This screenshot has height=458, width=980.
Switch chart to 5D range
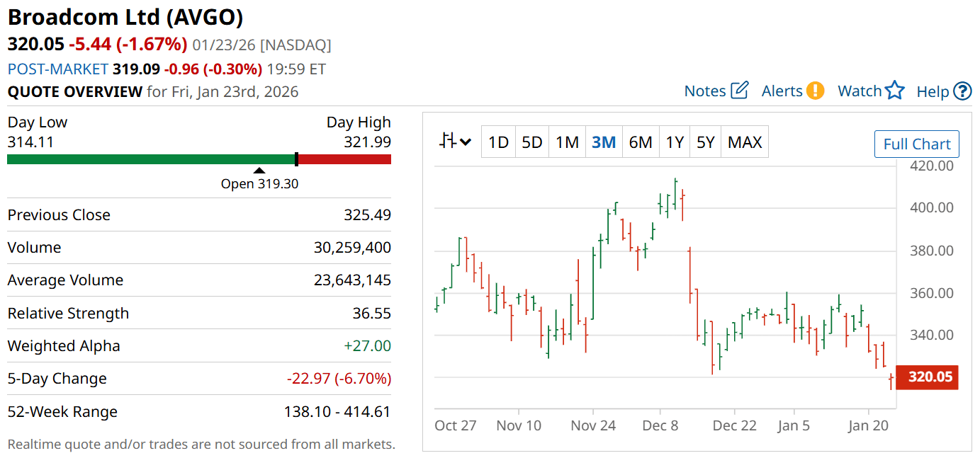(531, 142)
